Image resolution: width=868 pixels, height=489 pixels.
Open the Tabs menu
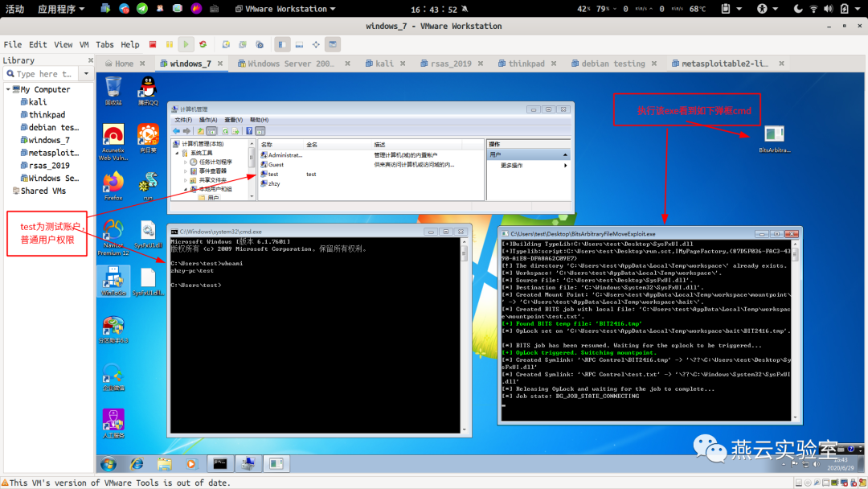pyautogui.click(x=104, y=44)
